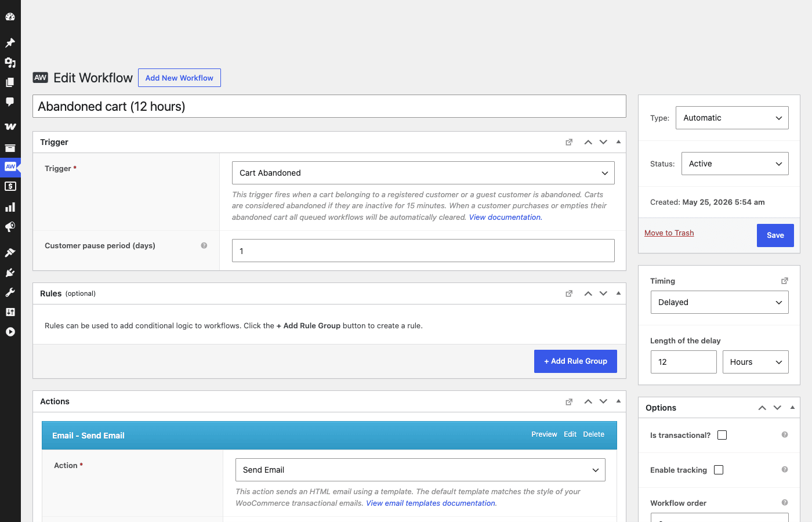Move the Options panel up
Image resolution: width=812 pixels, height=522 pixels.
pos(762,408)
